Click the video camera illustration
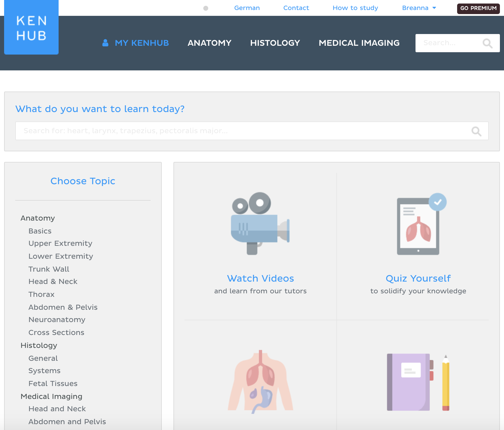 pos(260,223)
